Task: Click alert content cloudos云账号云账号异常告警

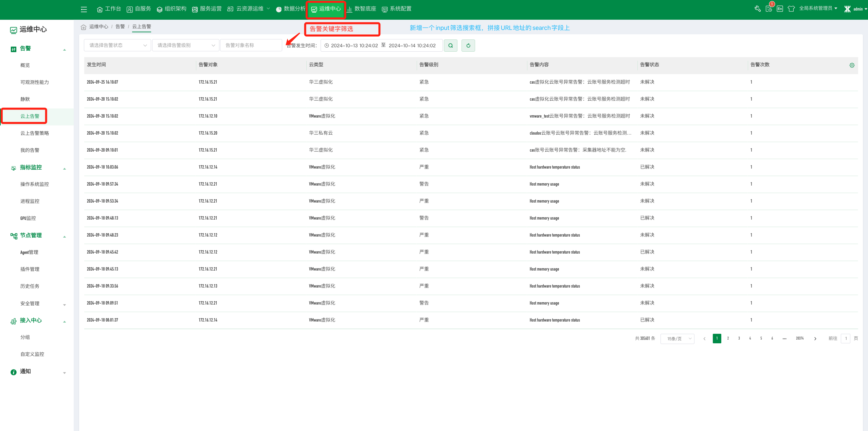Action: [580, 133]
